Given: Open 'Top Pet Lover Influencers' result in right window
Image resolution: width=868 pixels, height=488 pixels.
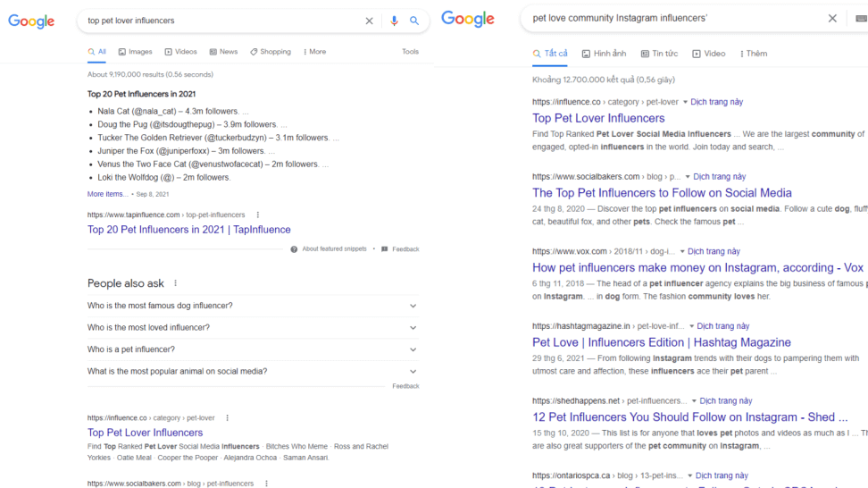Looking at the screenshot, I should click(598, 118).
